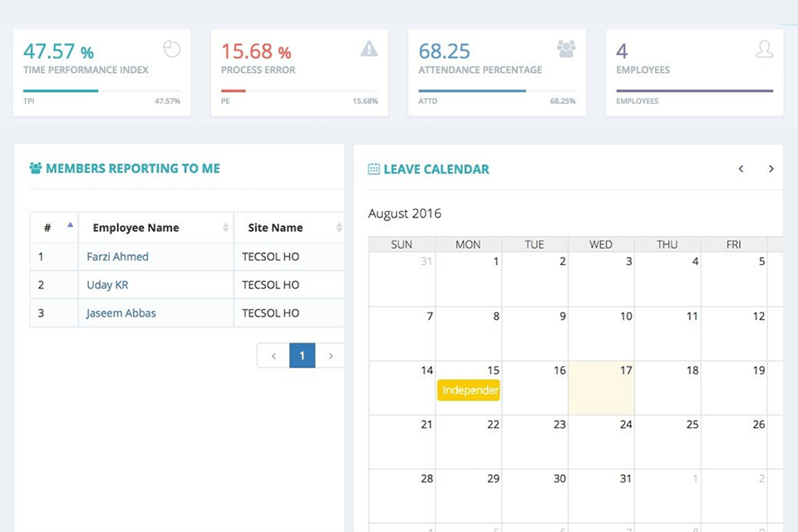Click the warning triangle icon on Process Error card
798x532 pixels.
coord(369,49)
